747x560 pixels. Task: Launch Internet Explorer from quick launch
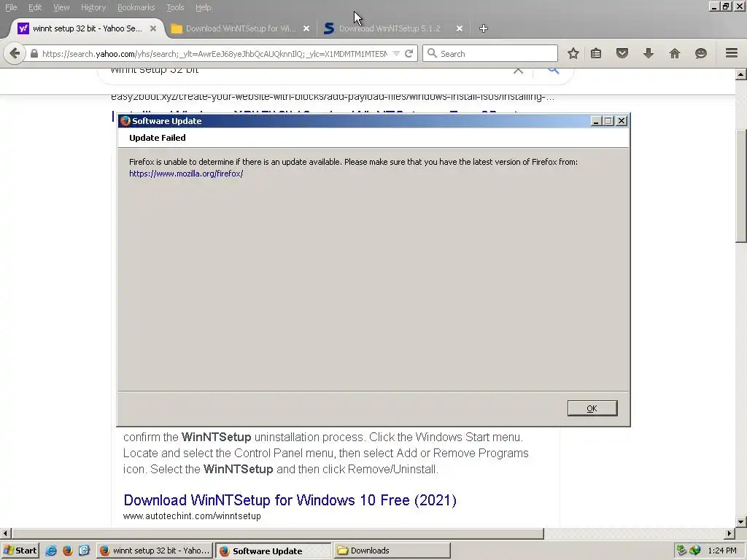pyautogui.click(x=51, y=551)
